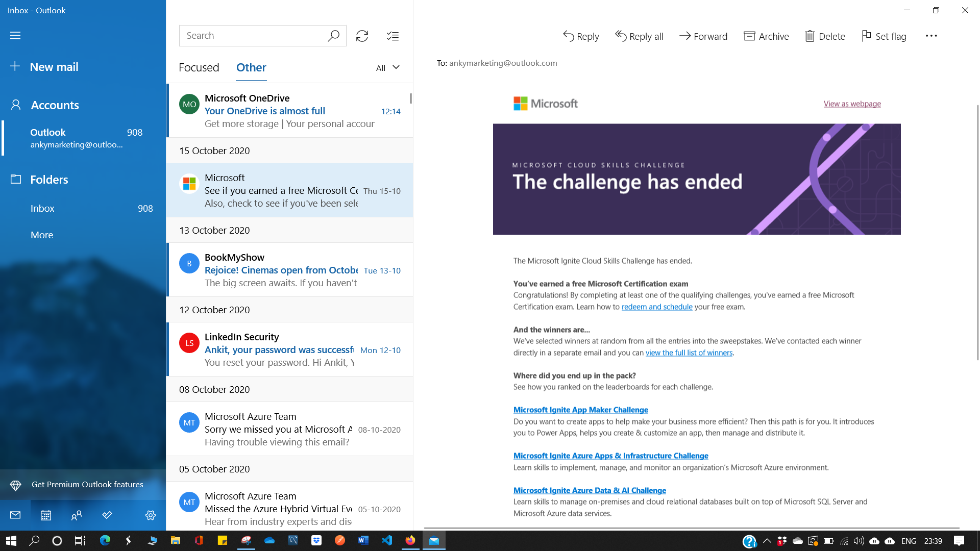The height and width of the screenshot is (551, 980).
Task: Open Microsoft OneDrive almost full email
Action: (289, 111)
